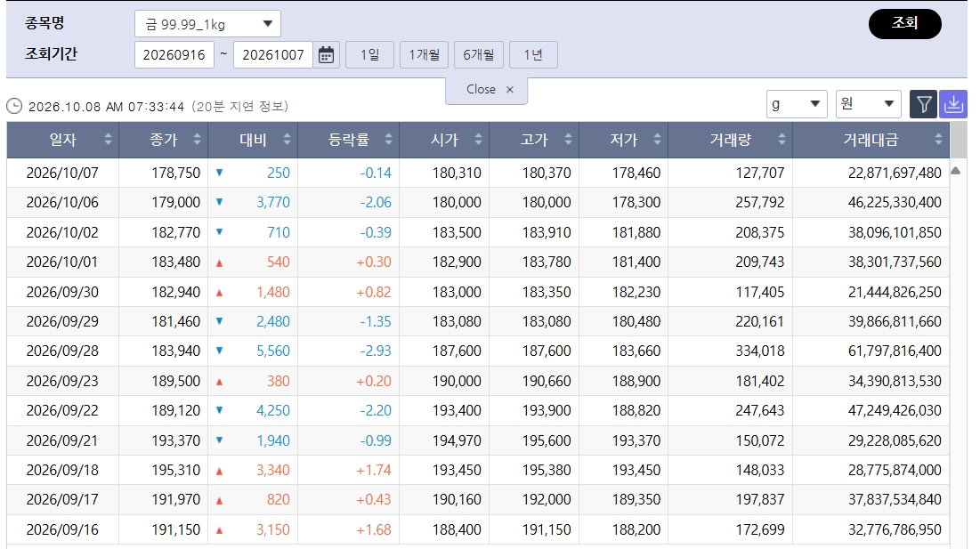Viewport: 980px width, 549px height.
Task: Open the 원 currency dropdown
Action: click(x=868, y=104)
